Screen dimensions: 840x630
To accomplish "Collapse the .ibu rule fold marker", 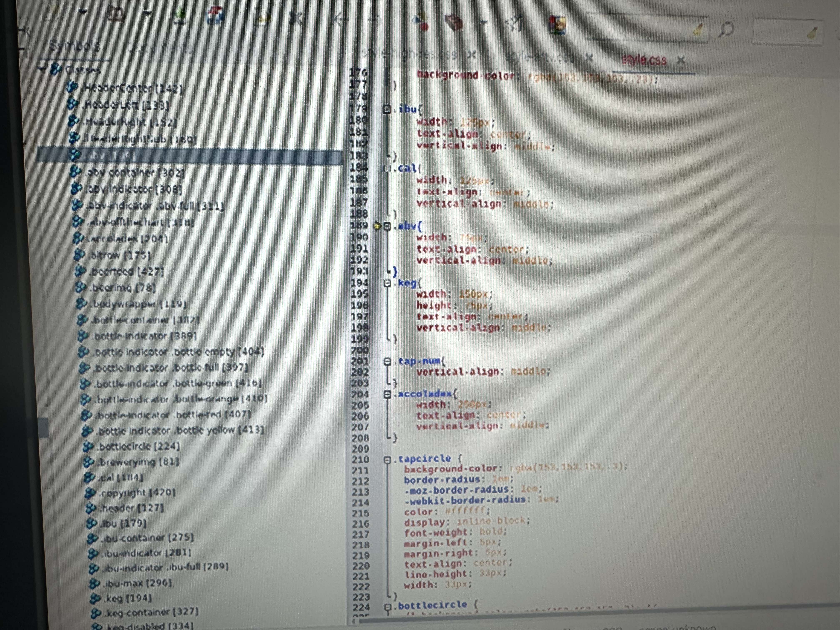I will point(387,109).
